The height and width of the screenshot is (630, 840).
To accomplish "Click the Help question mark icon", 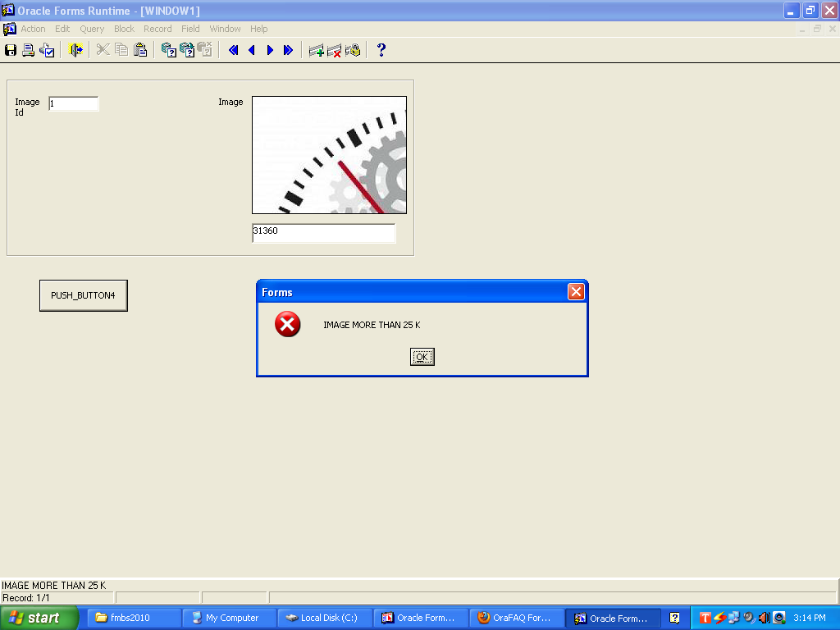I will [381, 50].
